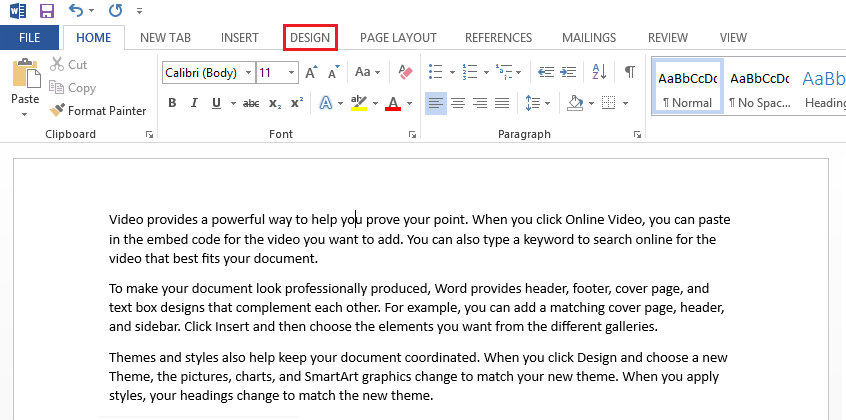Click the Format Painter brush
846x420 pixels.
click(58, 111)
